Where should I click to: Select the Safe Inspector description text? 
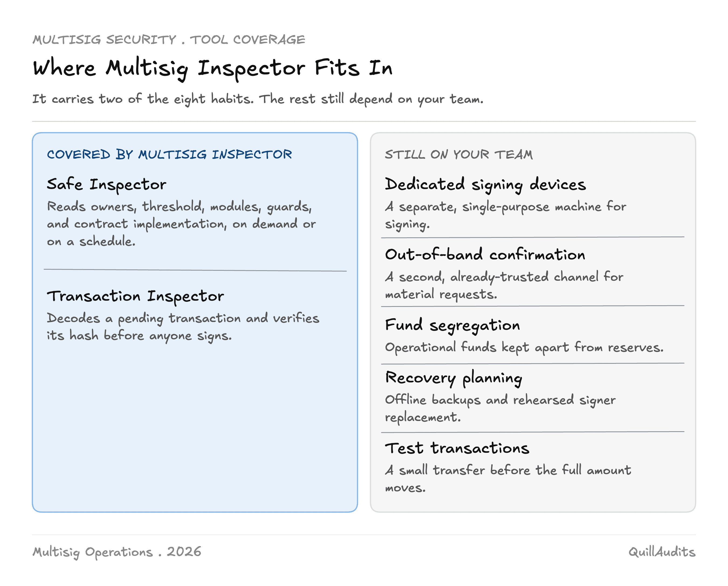[182, 224]
